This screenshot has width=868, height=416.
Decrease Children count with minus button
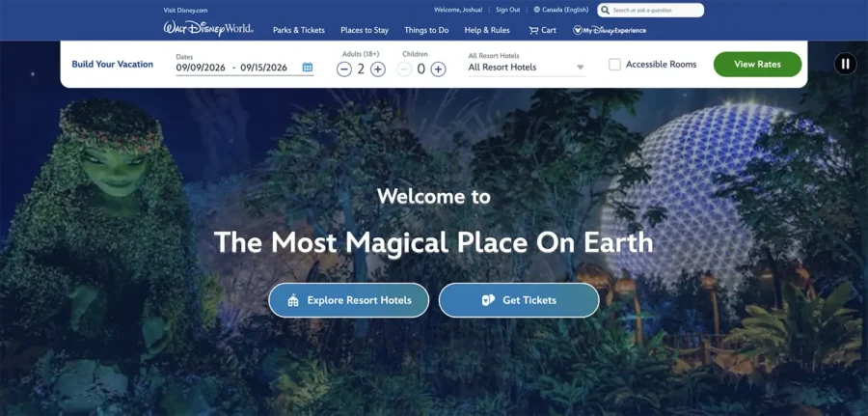click(404, 69)
